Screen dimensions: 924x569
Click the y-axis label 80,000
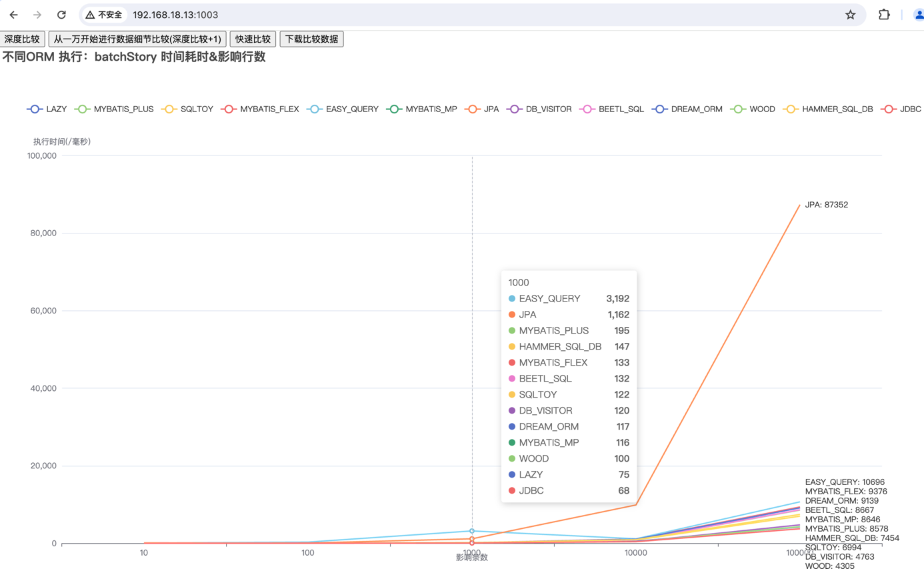point(44,233)
